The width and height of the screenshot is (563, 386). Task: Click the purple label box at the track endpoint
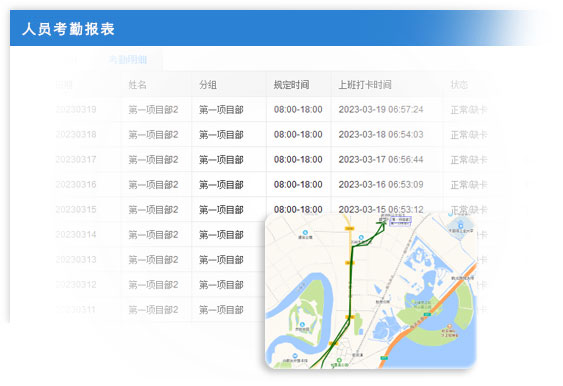[x=400, y=220]
